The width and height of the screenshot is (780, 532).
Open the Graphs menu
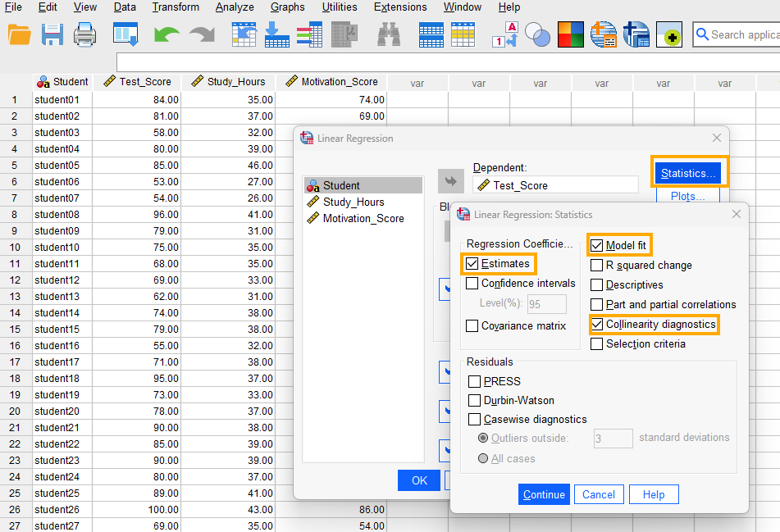287,7
